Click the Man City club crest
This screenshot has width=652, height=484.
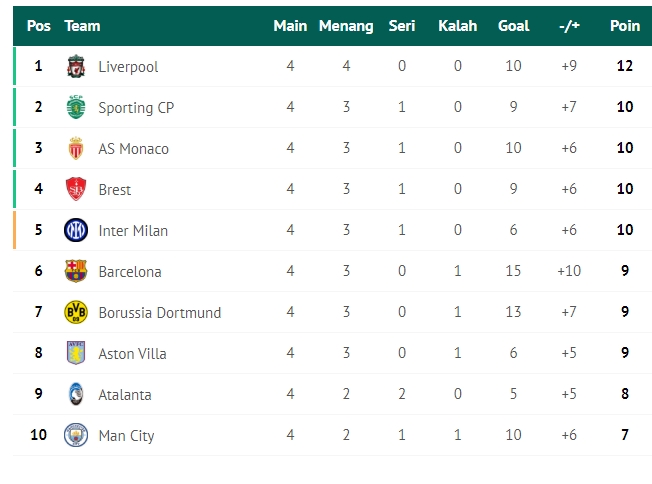76,435
